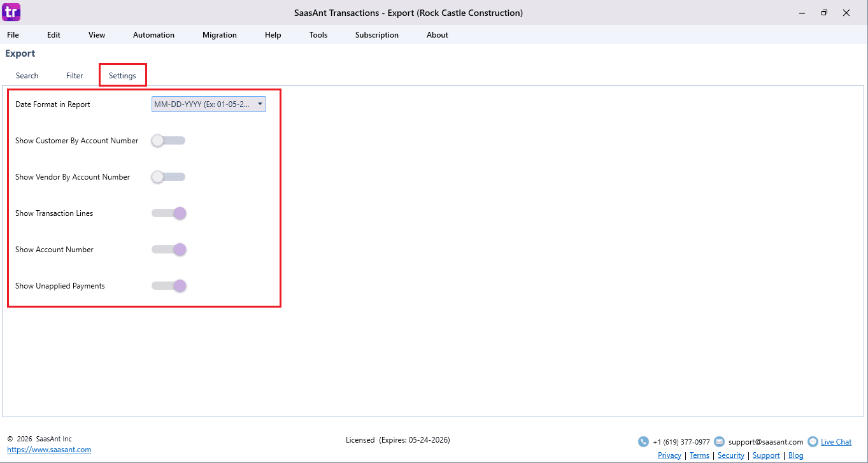Visit the saasant.com website link
Viewport: 868px width, 463px height.
click(49, 449)
